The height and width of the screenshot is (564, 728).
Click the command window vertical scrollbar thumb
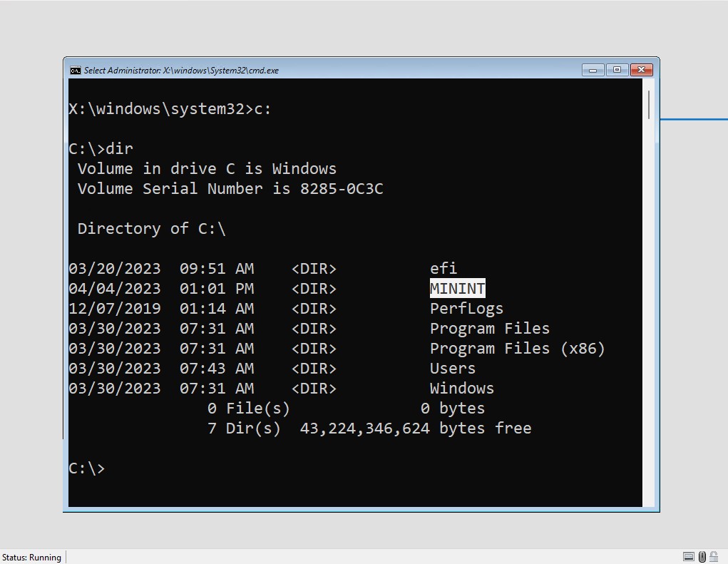pos(648,104)
